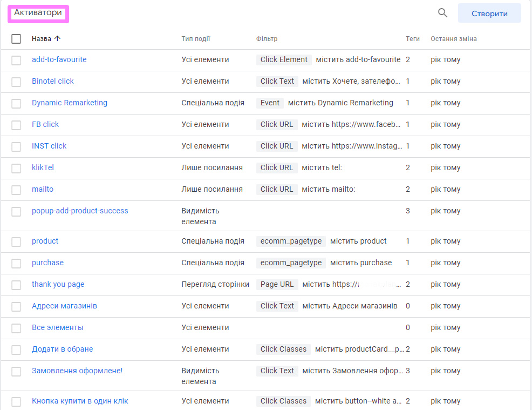
Task: Open the Адреси магазинів trigger
Action: pos(64,306)
